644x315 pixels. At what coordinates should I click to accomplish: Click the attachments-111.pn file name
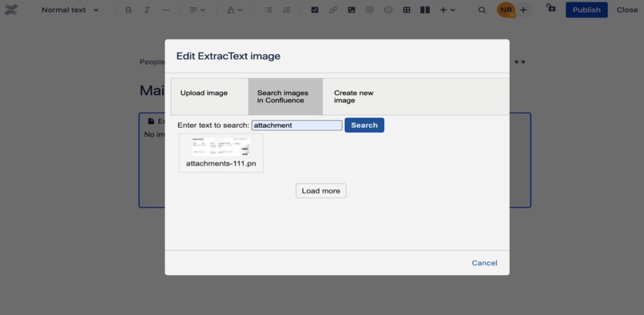click(x=221, y=164)
